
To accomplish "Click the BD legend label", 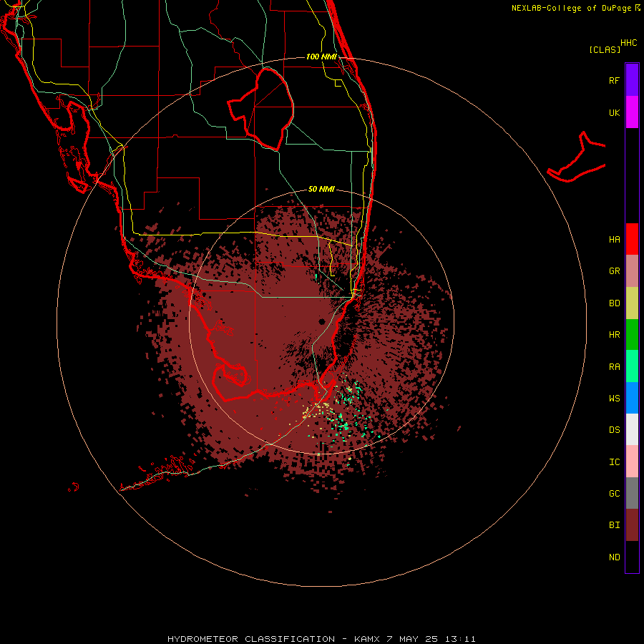I will [x=614, y=303].
